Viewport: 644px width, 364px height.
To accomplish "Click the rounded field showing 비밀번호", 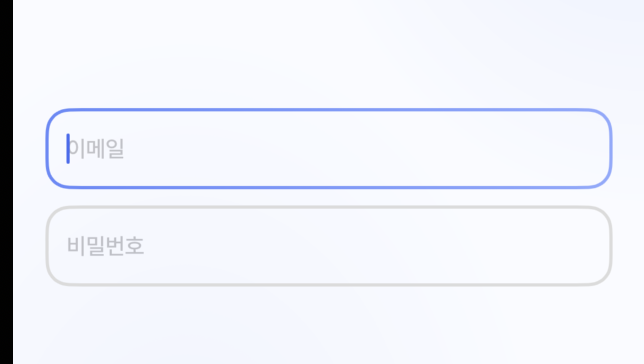I will click(x=329, y=246).
